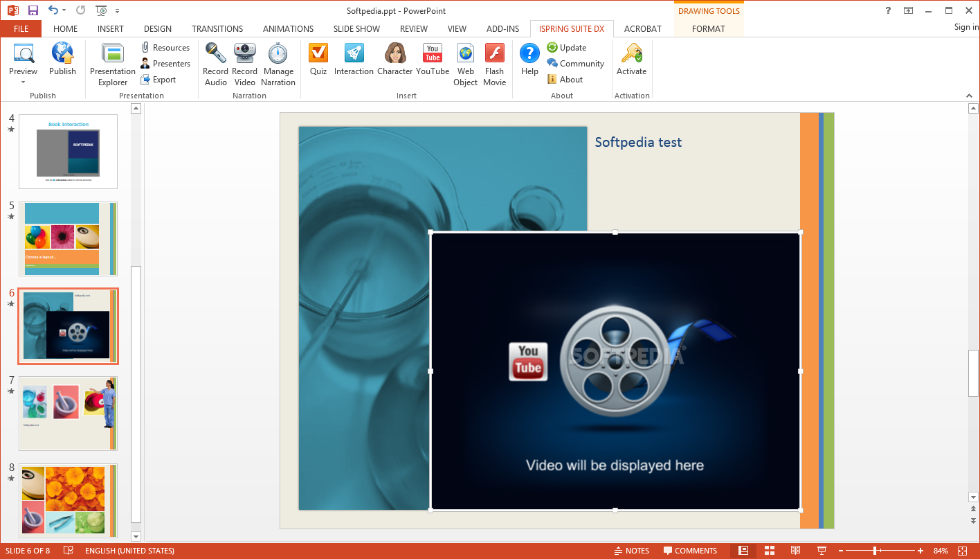980x559 pixels.
Task: Switch to the SLIDE SHOW tab
Action: point(356,29)
